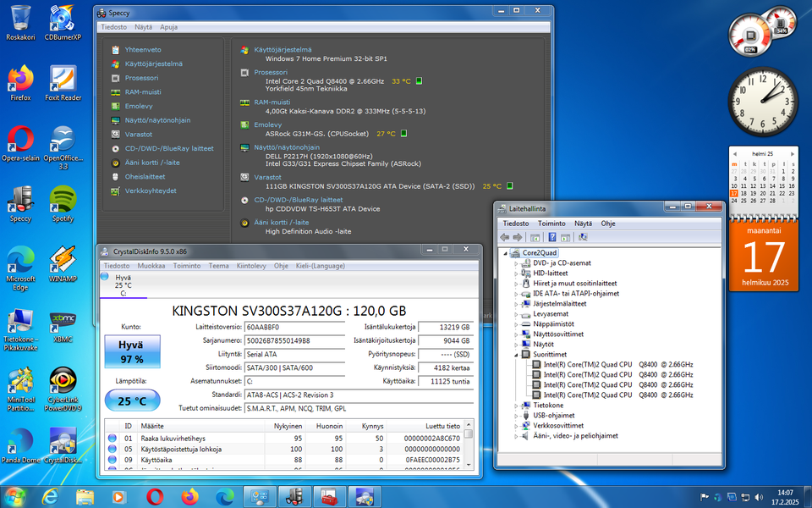Click the Hyvä 97 % health status button
Screen dimensions: 812x508
[131, 352]
